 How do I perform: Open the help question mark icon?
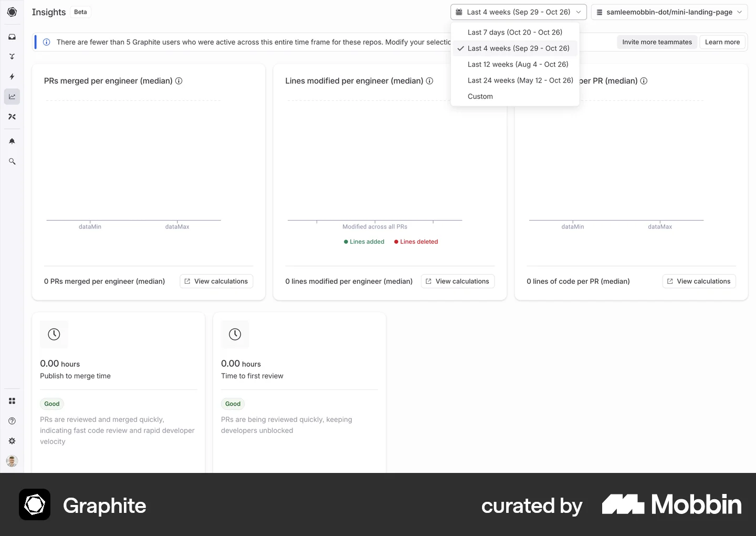point(12,421)
